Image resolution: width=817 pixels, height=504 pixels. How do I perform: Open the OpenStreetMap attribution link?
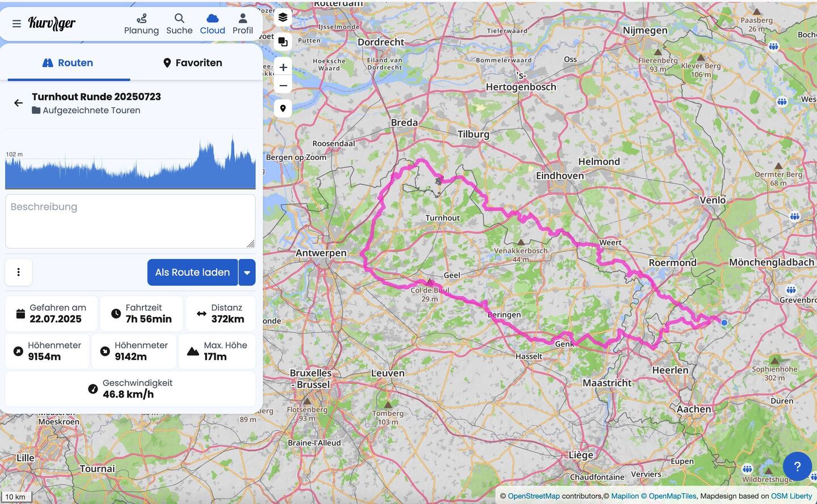tap(533, 496)
